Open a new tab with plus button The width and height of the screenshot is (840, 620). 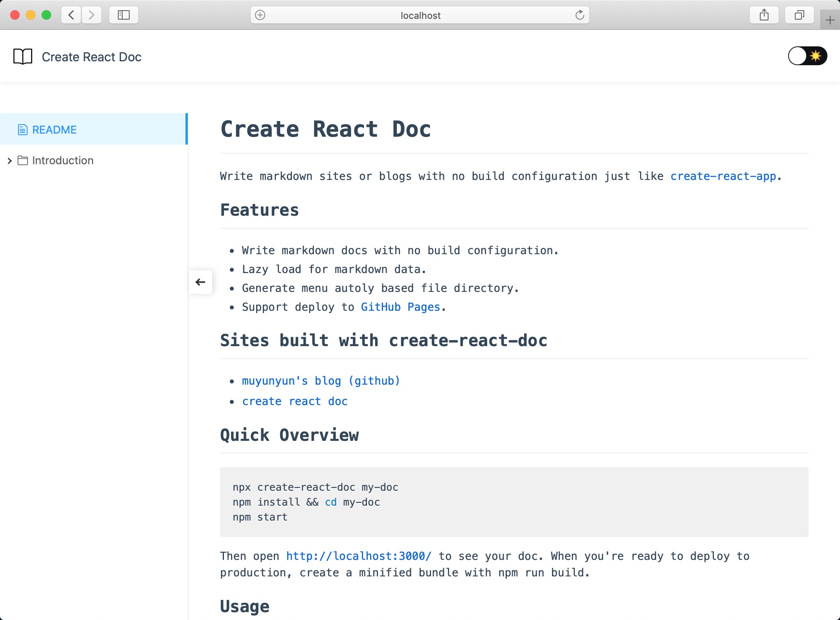[830, 20]
